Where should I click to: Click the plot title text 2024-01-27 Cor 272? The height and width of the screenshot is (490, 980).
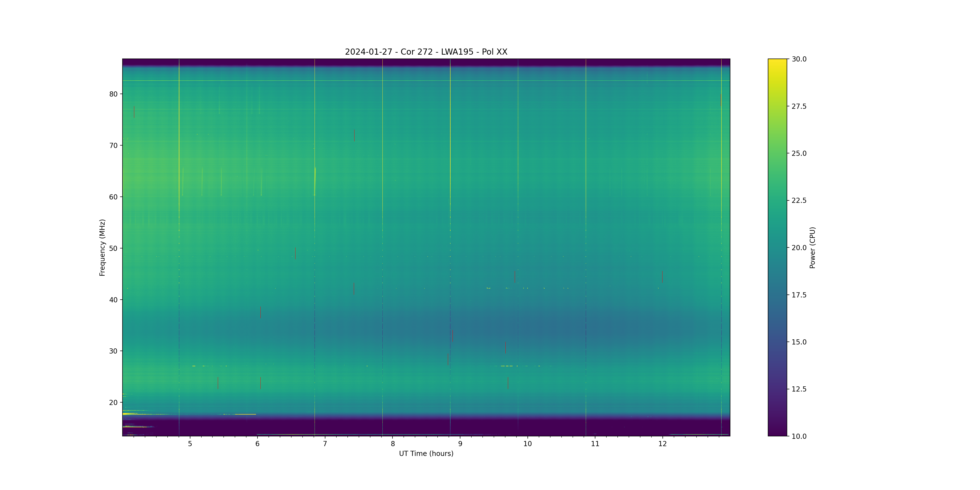point(426,52)
